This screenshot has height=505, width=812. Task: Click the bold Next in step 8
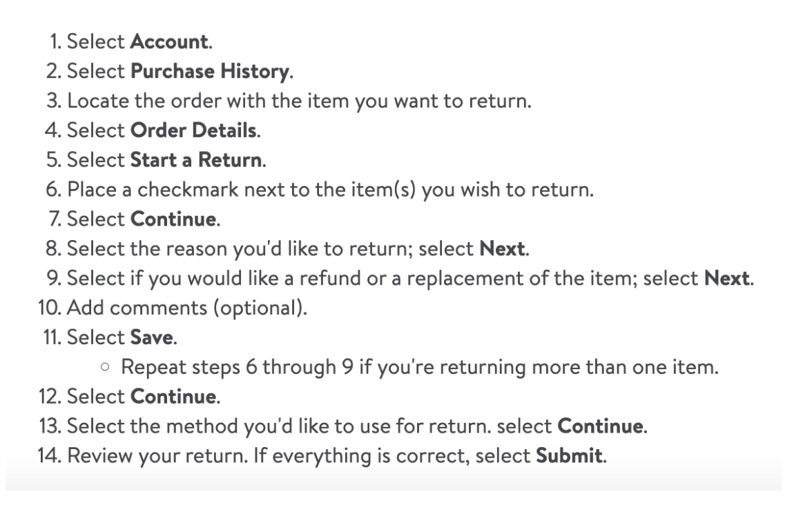pyautogui.click(x=502, y=249)
